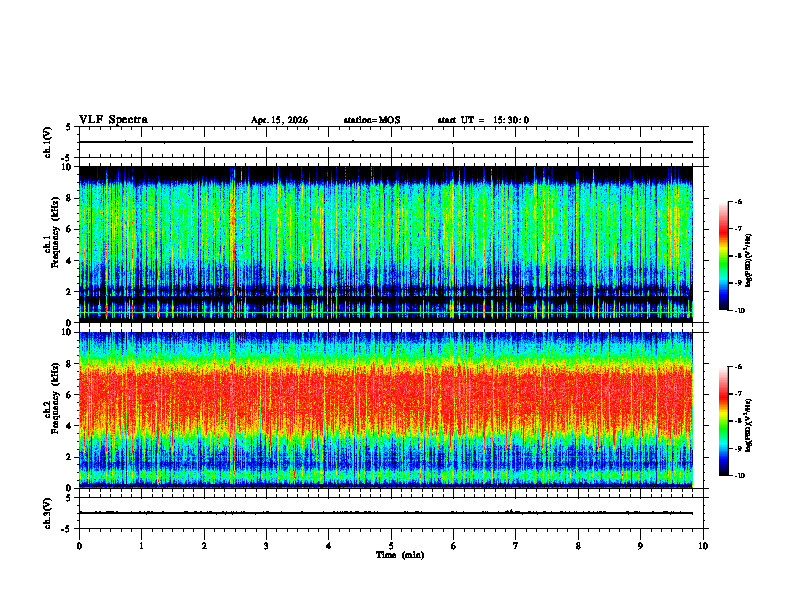Viewport: 792px width, 612px height.
Task: Click time axis tick label "10"
Action: point(703,546)
